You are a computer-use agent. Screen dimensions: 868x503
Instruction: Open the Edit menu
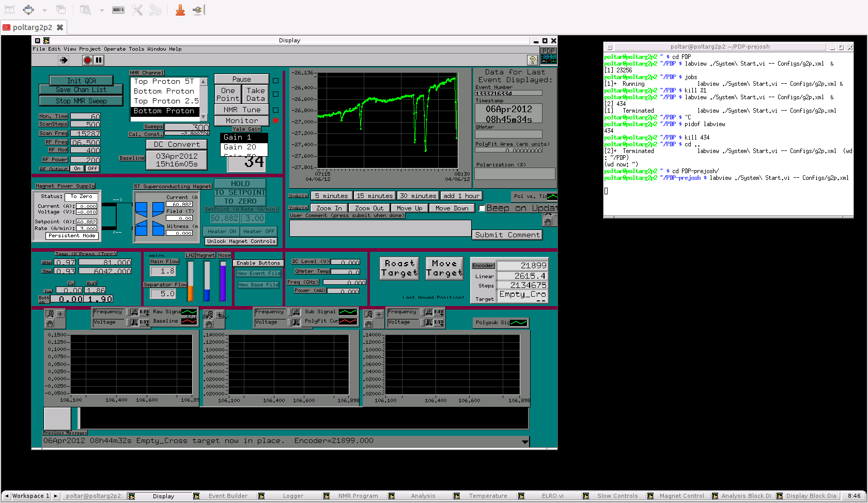[x=54, y=49]
